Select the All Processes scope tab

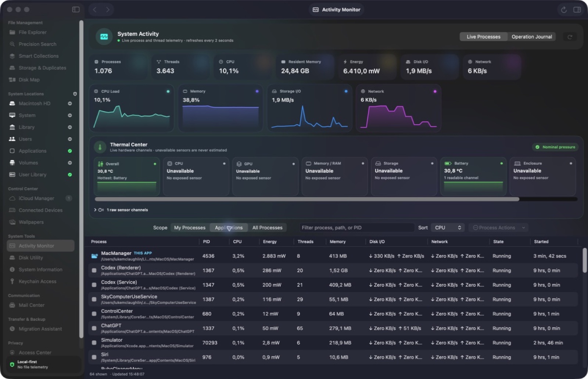pos(267,228)
